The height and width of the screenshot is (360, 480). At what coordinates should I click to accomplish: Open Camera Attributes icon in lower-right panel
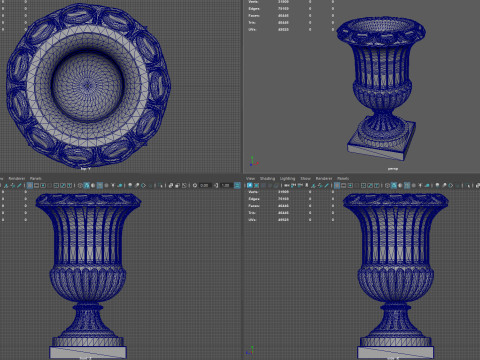coord(300,185)
